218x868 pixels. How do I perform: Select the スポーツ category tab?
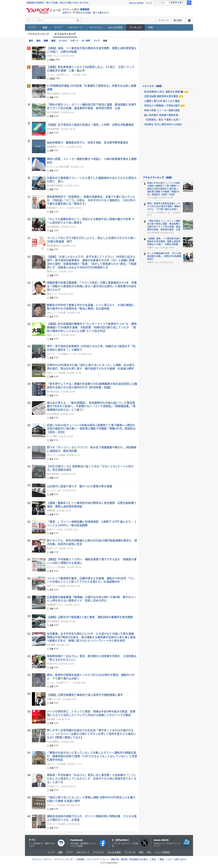point(74,40)
